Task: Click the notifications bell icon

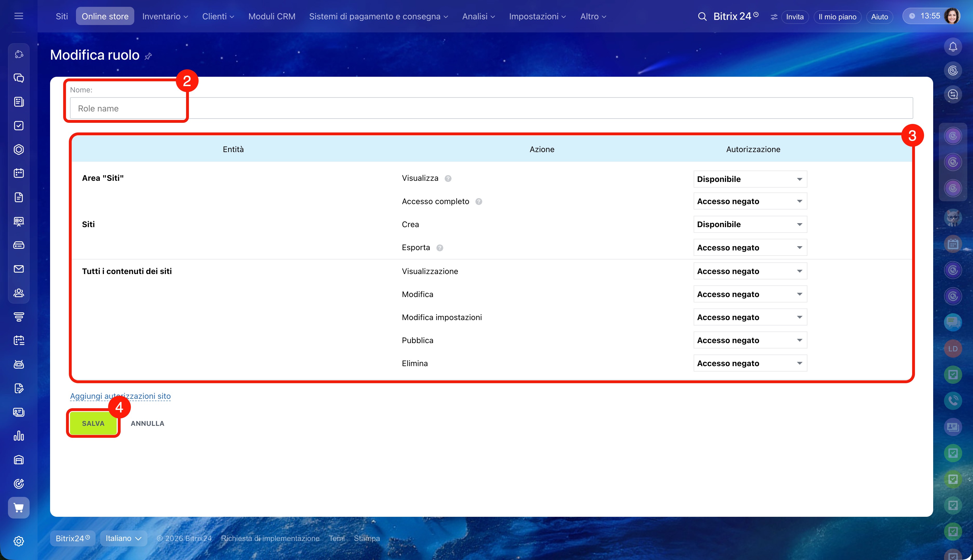Action: click(x=953, y=47)
